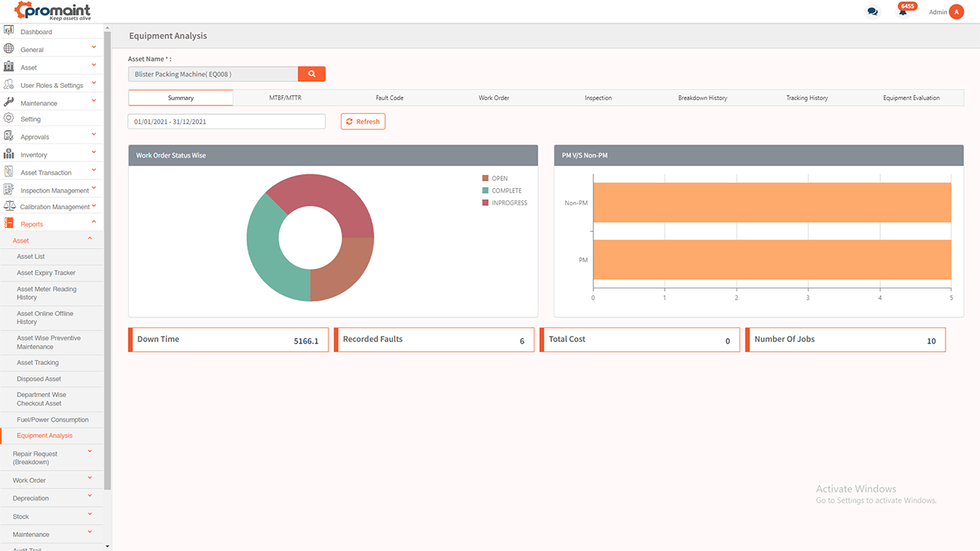Click the orange asset search button
This screenshot has width=980, height=551.
tap(312, 74)
